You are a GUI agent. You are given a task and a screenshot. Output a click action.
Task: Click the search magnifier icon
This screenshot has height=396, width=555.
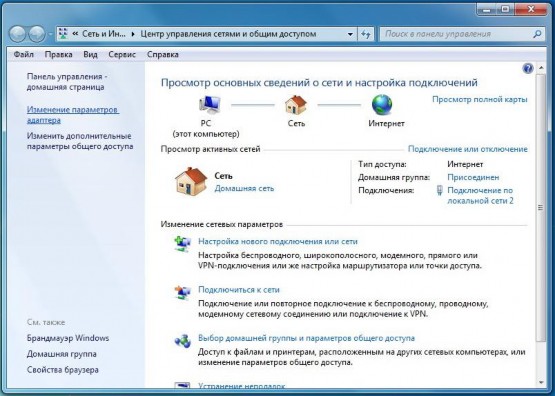537,34
